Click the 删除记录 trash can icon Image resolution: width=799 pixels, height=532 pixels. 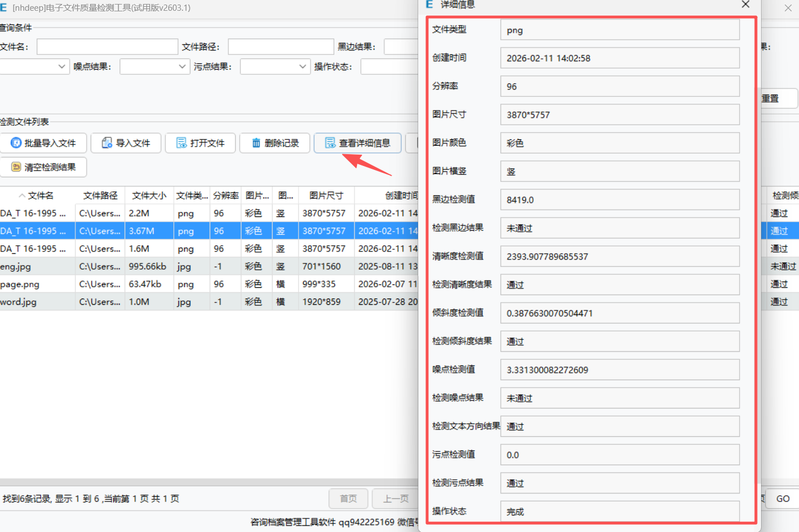[x=256, y=143]
